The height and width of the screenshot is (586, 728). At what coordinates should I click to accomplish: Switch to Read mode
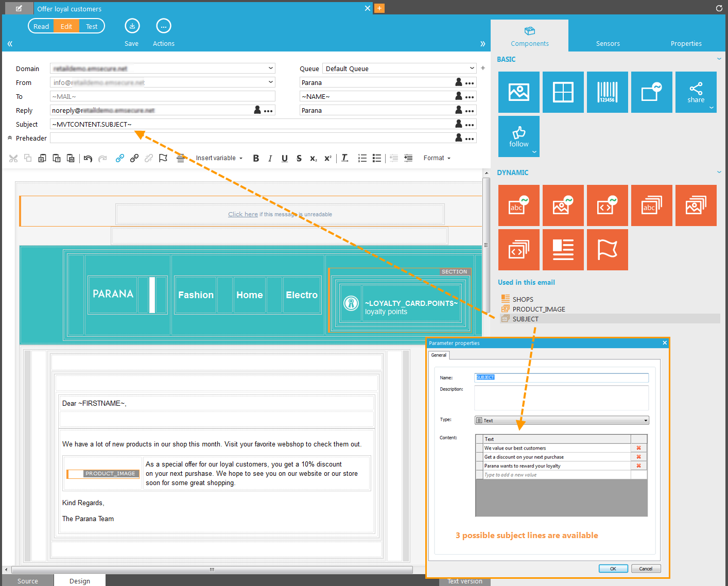[x=41, y=26]
